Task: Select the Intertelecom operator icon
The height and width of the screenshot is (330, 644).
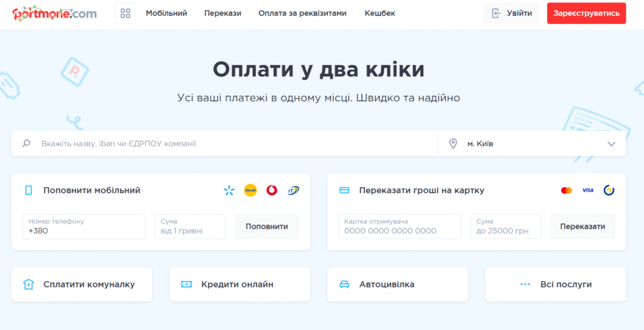Action: [293, 190]
